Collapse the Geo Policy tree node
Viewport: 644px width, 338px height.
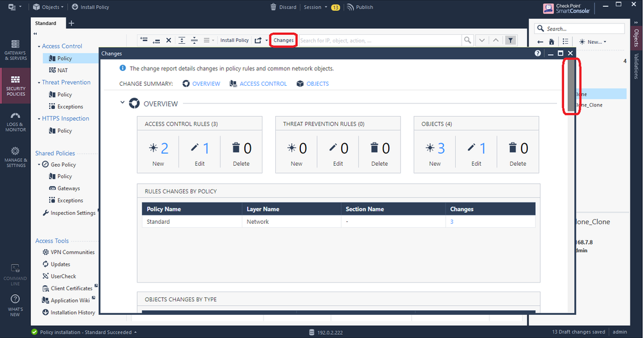39,164
